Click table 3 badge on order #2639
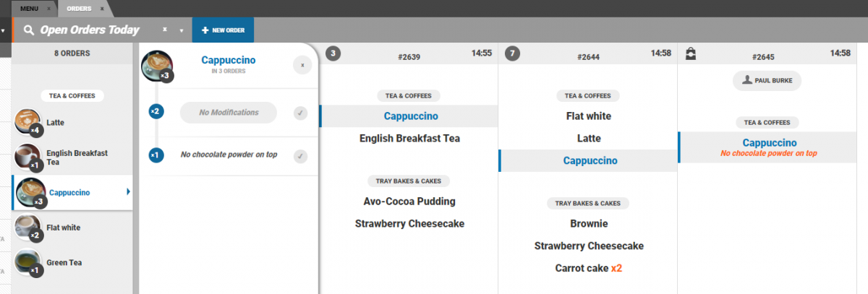Screen dimensions: 868x294 click(x=333, y=53)
